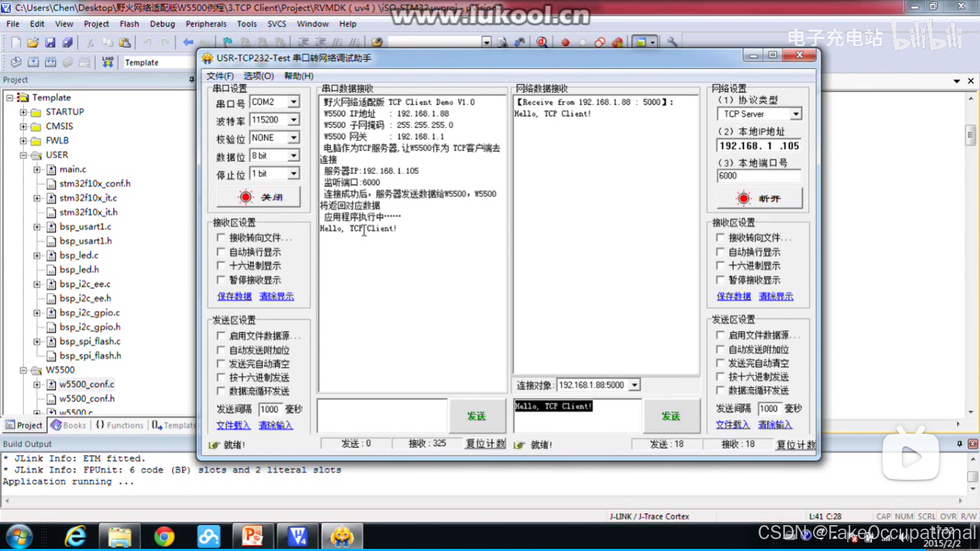Toggle serial 按十六进制发送 checkbox on left panel
This screenshot has width=980, height=551.
tap(221, 377)
